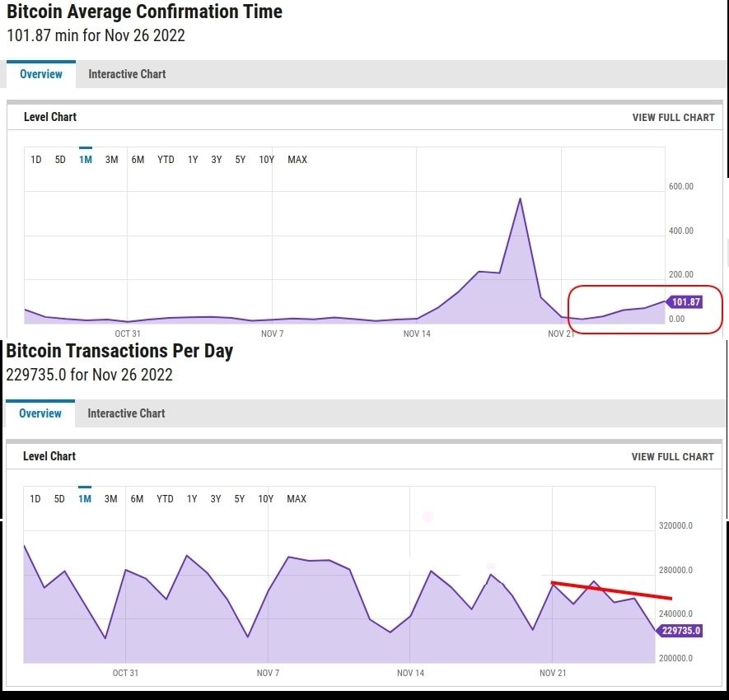Set Confirmation Time chart range to 5D

[60, 160]
